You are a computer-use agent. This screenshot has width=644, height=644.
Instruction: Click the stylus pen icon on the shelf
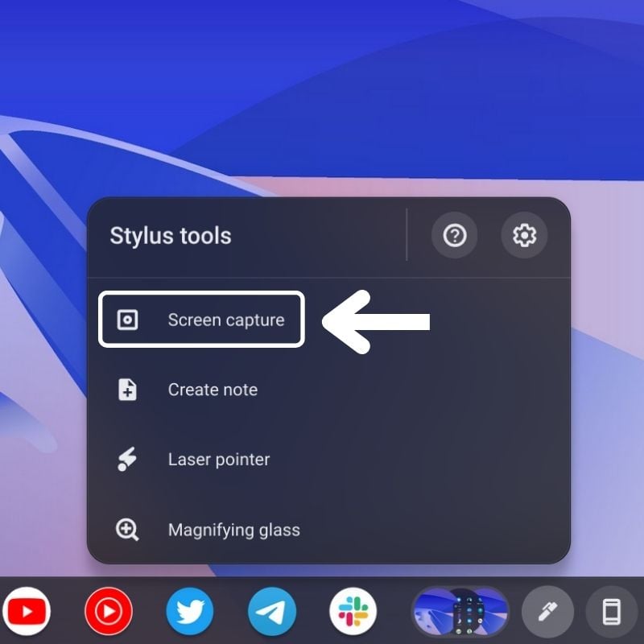547,612
